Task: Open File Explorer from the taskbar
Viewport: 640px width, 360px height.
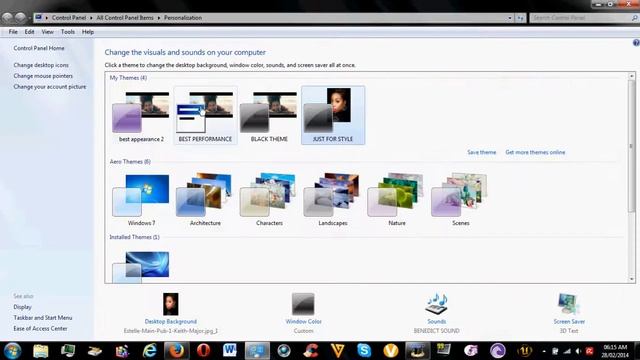Action: tap(40, 351)
